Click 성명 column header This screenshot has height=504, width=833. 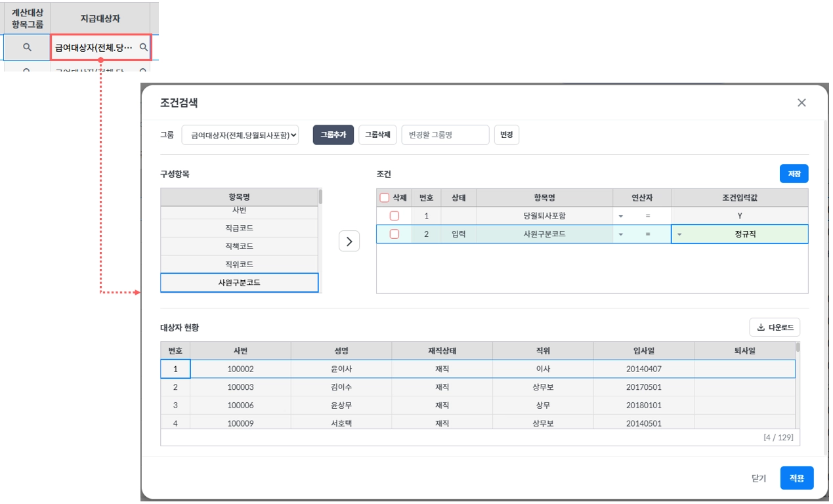click(x=341, y=350)
